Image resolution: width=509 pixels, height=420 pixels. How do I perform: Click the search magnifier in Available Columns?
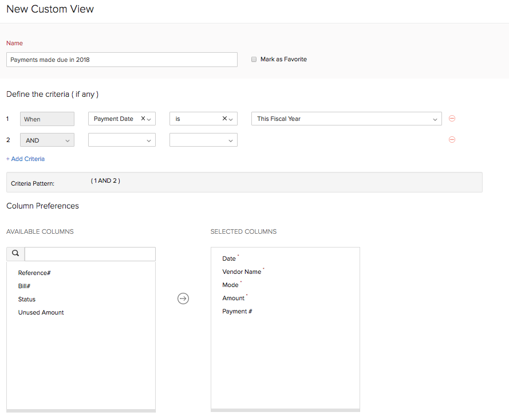[x=15, y=253]
